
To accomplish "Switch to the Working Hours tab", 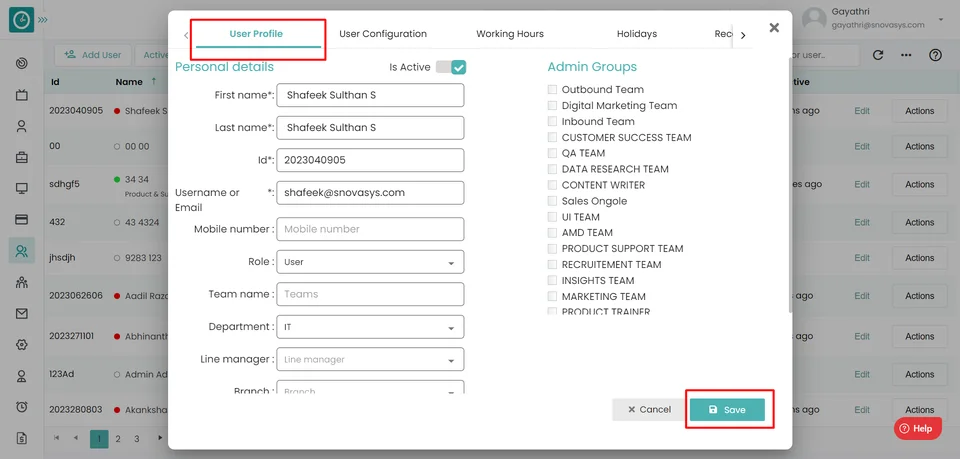I will click(510, 34).
